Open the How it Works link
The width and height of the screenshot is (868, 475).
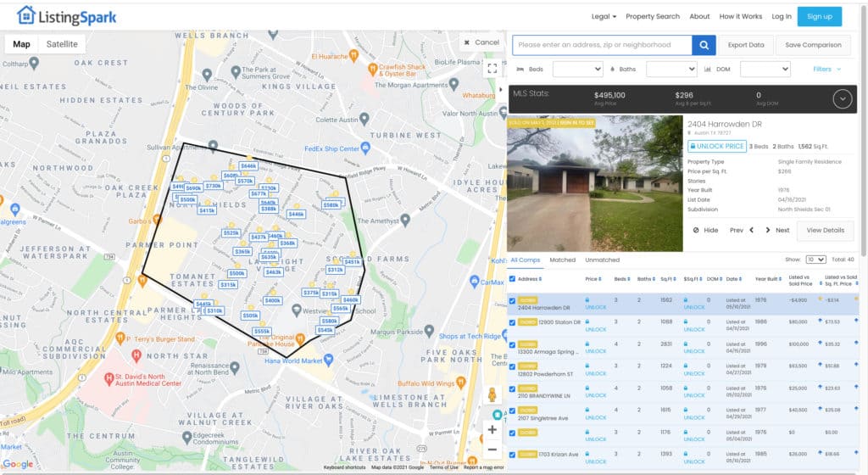coord(741,17)
